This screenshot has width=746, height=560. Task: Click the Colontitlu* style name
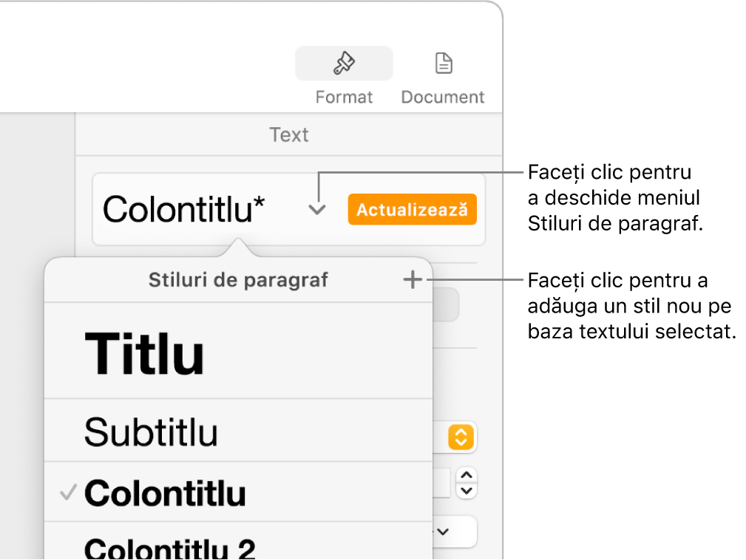pyautogui.click(x=183, y=209)
